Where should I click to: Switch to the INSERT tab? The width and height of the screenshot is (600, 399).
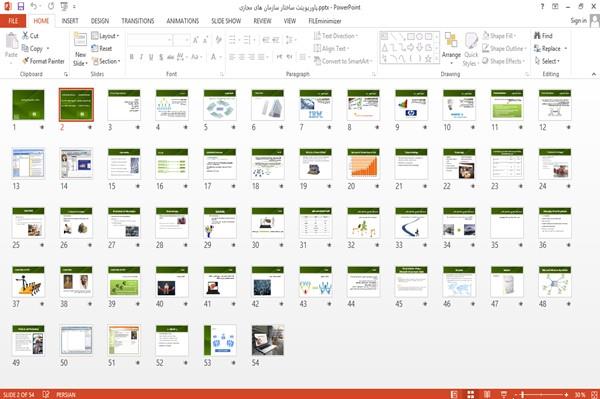[x=70, y=21]
